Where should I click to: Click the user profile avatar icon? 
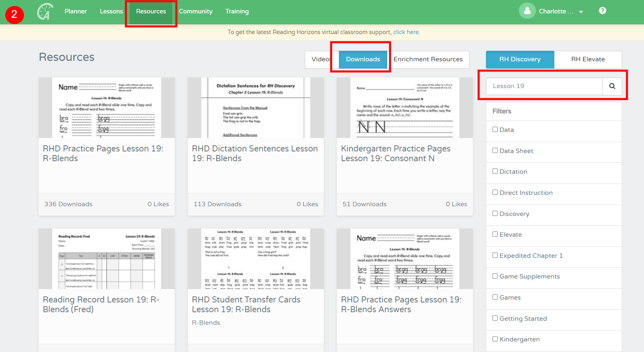[x=527, y=11]
